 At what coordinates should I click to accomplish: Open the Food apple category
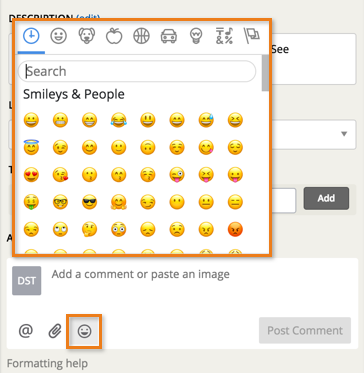pos(114,35)
